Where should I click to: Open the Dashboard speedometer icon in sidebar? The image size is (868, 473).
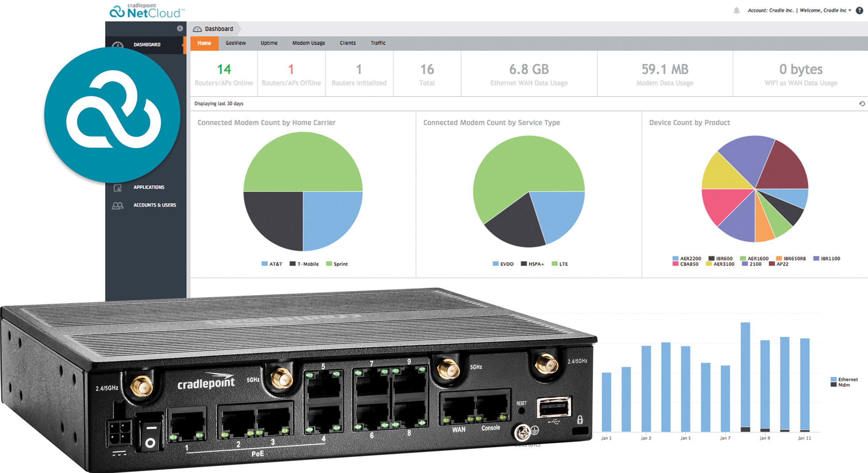[118, 44]
